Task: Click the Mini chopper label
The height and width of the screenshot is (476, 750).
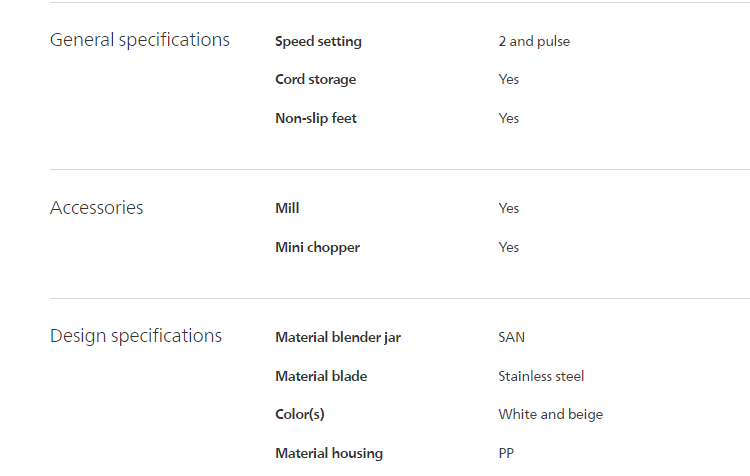Action: [x=317, y=247]
